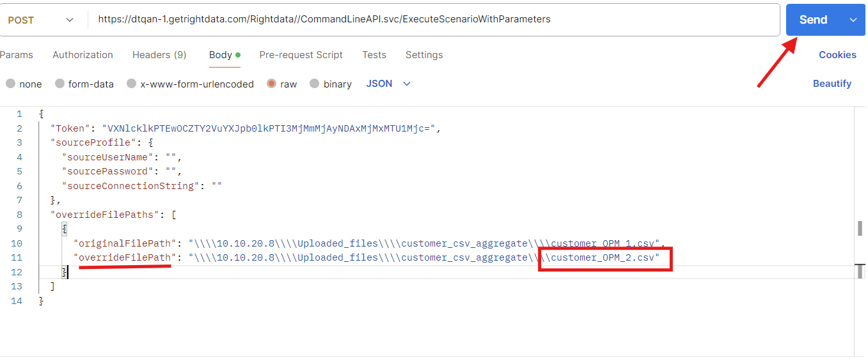Click line number 14 in the gutter
Image resolution: width=868 pixels, height=359 pixels.
click(17, 301)
